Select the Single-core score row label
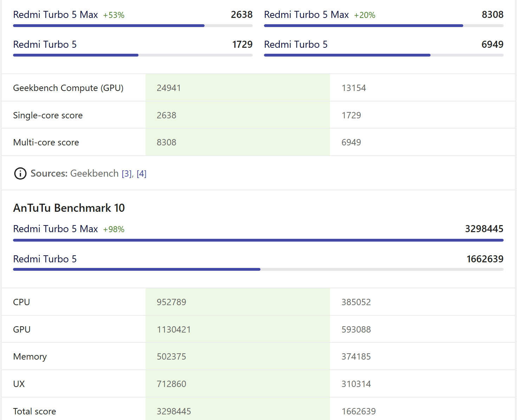The height and width of the screenshot is (420, 517). pos(48,115)
